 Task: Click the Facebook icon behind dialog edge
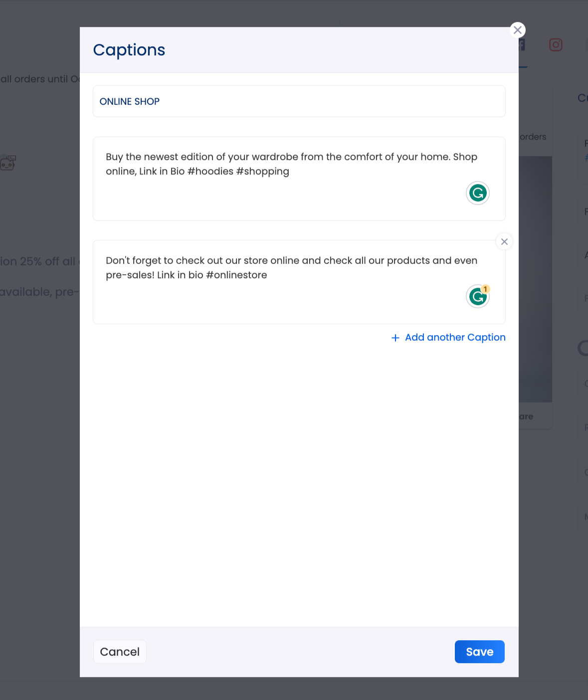pos(522,45)
